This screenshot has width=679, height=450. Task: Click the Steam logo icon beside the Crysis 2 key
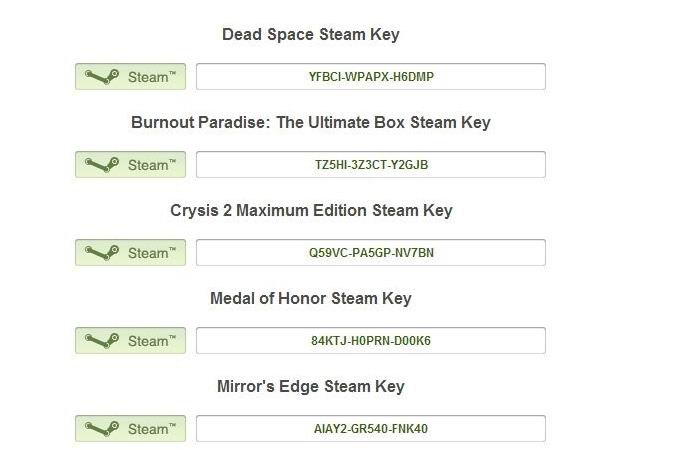click(x=103, y=253)
